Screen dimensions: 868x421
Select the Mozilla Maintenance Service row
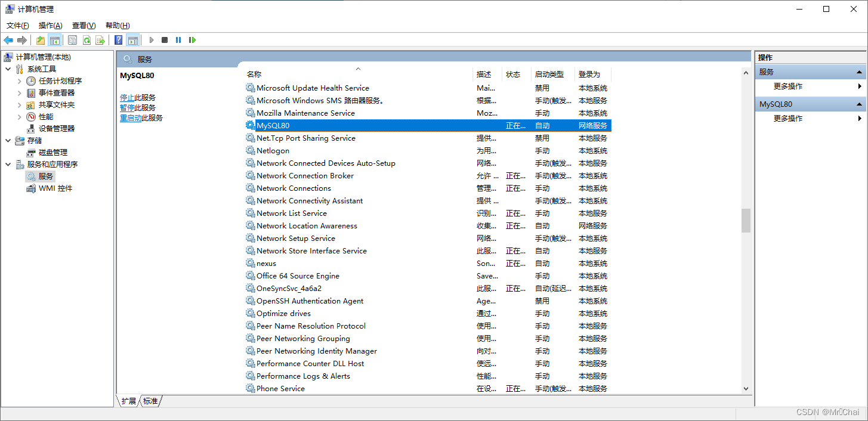click(x=428, y=113)
